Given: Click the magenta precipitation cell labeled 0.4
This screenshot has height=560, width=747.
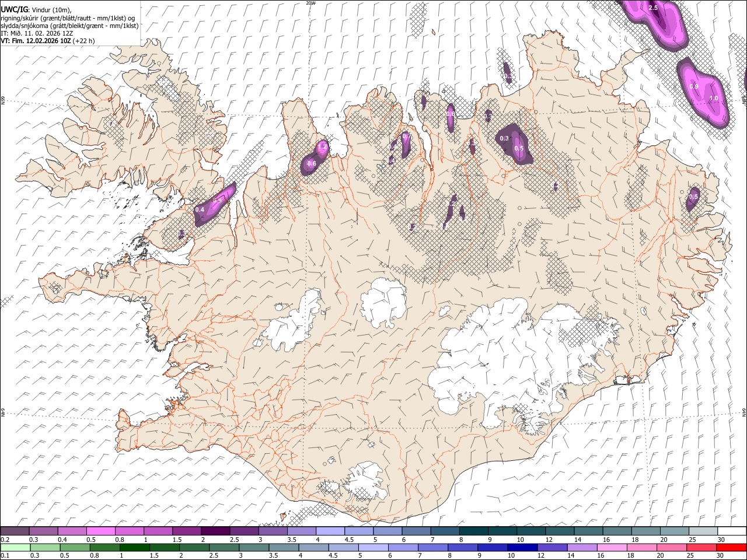Looking at the screenshot, I should click(215, 204).
